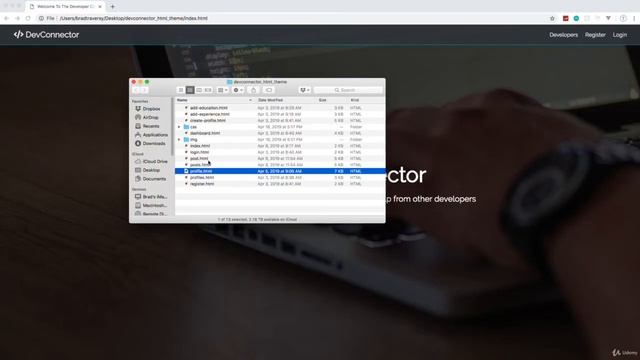Open the Chrome three-dot menu
The image size is (640, 360).
click(x=634, y=18)
